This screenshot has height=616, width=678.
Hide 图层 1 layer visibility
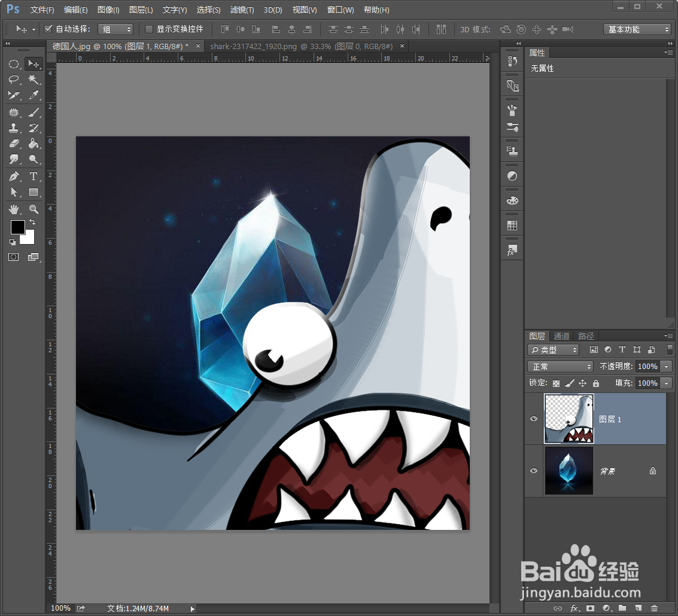click(x=534, y=419)
